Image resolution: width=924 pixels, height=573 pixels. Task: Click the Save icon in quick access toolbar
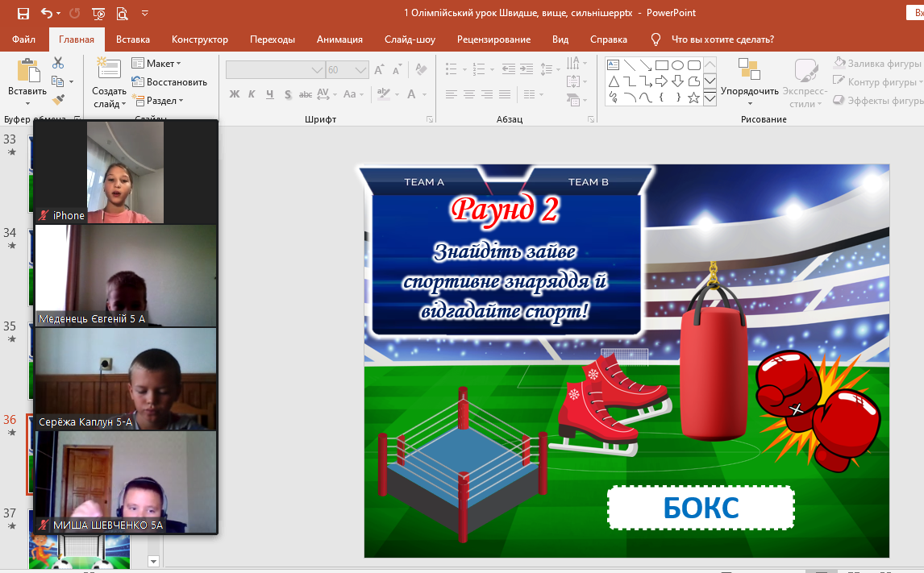pyautogui.click(x=23, y=13)
